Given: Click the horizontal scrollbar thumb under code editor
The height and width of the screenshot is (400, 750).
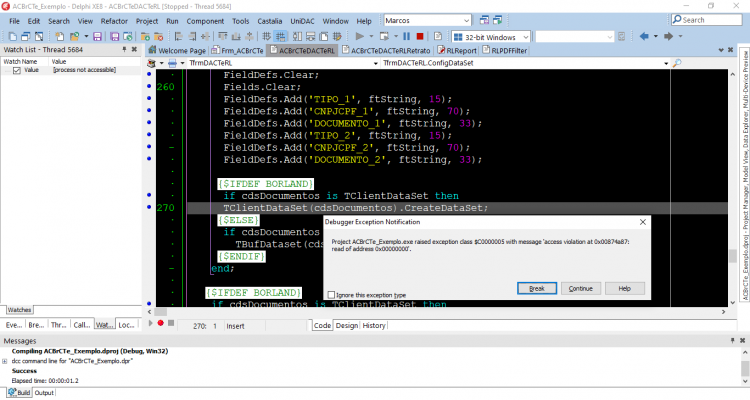Looking at the screenshot, I should pos(161,312).
